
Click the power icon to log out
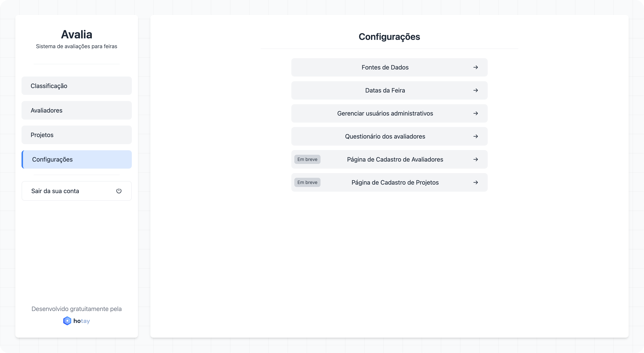point(119,191)
